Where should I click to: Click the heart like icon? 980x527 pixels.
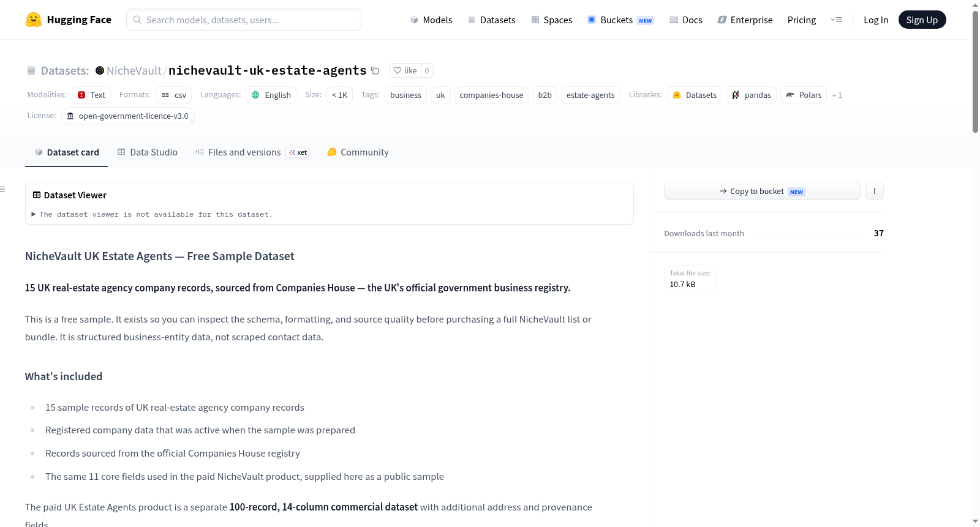pyautogui.click(x=398, y=70)
